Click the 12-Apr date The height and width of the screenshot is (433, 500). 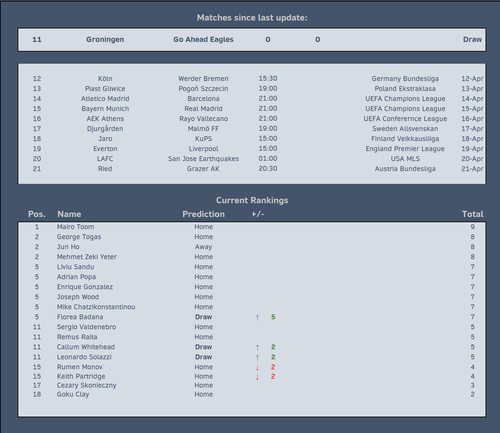[472, 79]
